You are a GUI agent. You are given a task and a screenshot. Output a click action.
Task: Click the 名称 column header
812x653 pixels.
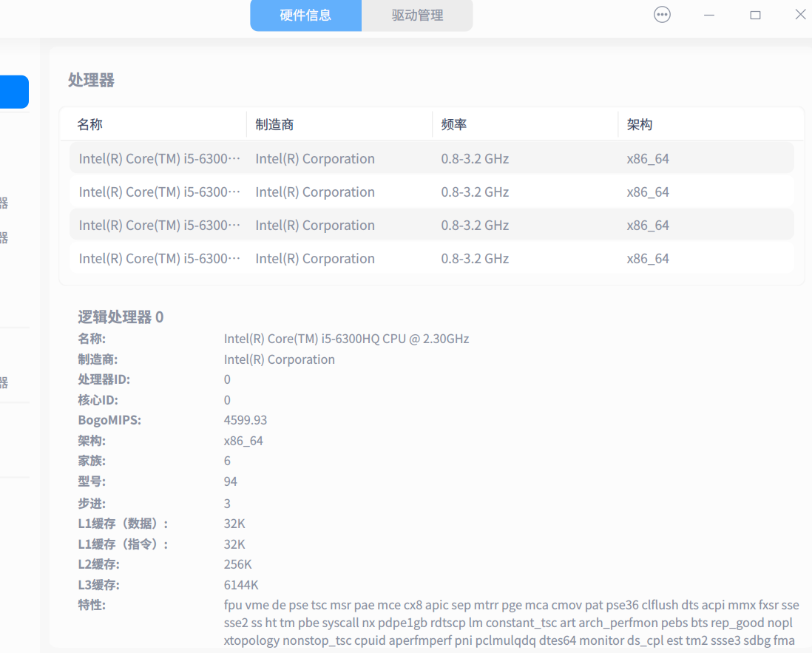89,124
